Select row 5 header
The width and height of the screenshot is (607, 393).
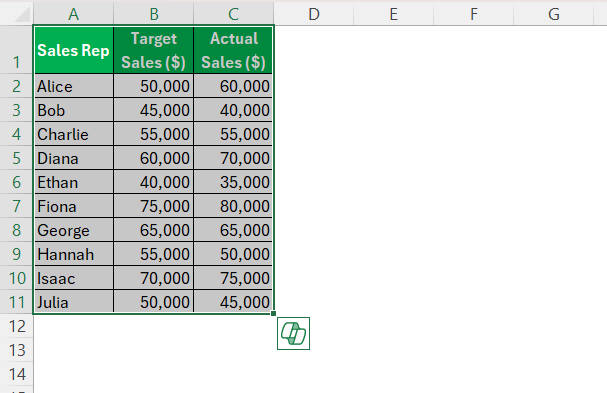(16, 158)
